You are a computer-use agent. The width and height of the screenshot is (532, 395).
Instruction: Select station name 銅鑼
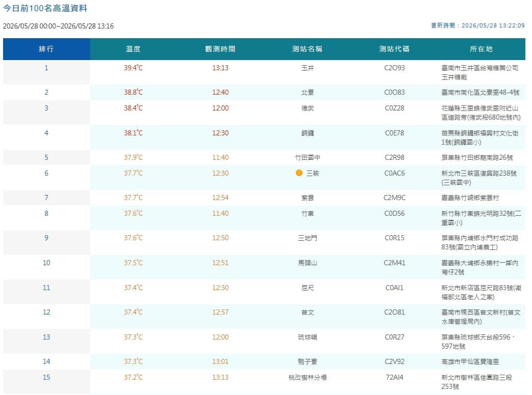tap(307, 133)
